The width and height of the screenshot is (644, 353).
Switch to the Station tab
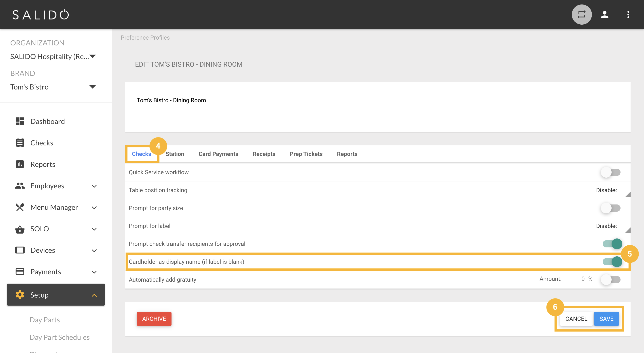coord(175,154)
